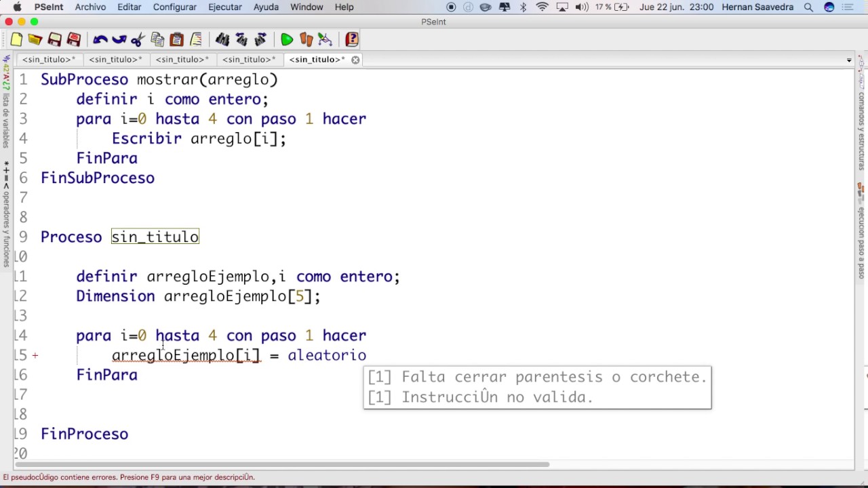Click 'SubProceso mostrar(arreglo)' on line 1
The height and width of the screenshot is (488, 868).
tap(159, 79)
